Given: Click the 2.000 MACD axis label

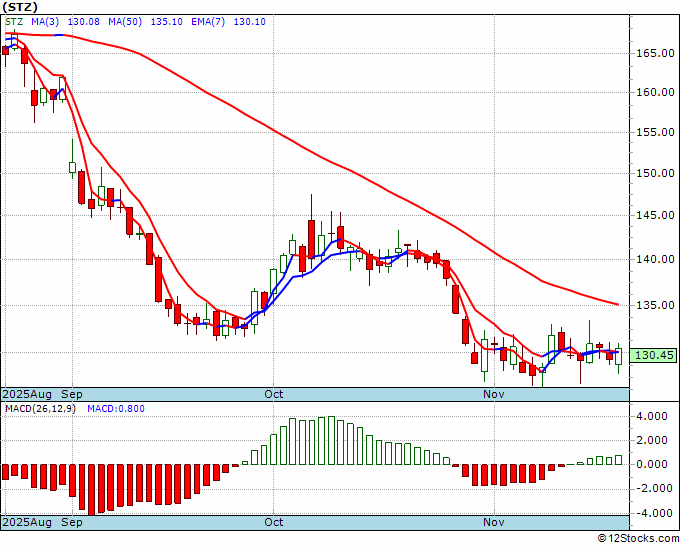Looking at the screenshot, I should click(x=652, y=440).
